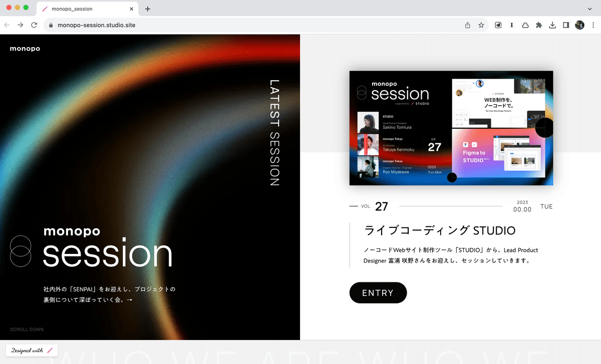
Task: Expand the tab search chevron
Action: tap(589, 9)
